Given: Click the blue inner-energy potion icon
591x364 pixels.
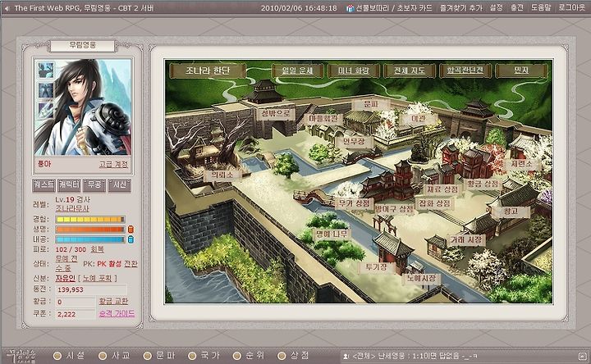Looking at the screenshot, I should point(131,239).
